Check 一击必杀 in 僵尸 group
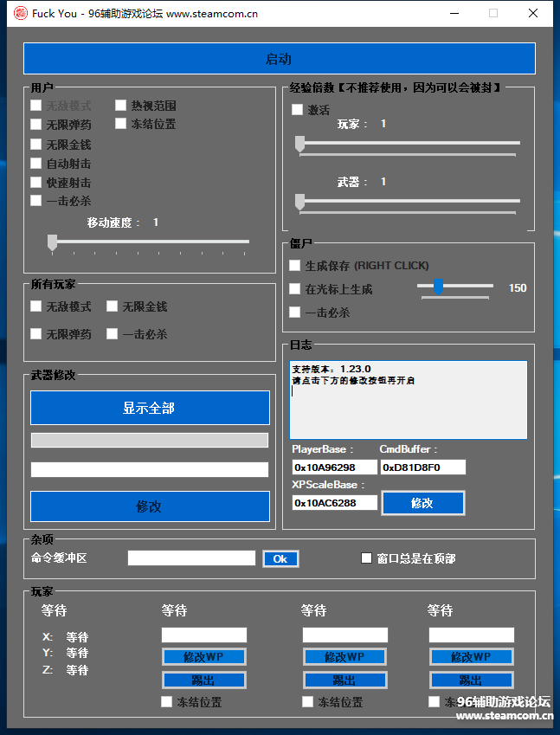 pos(295,313)
